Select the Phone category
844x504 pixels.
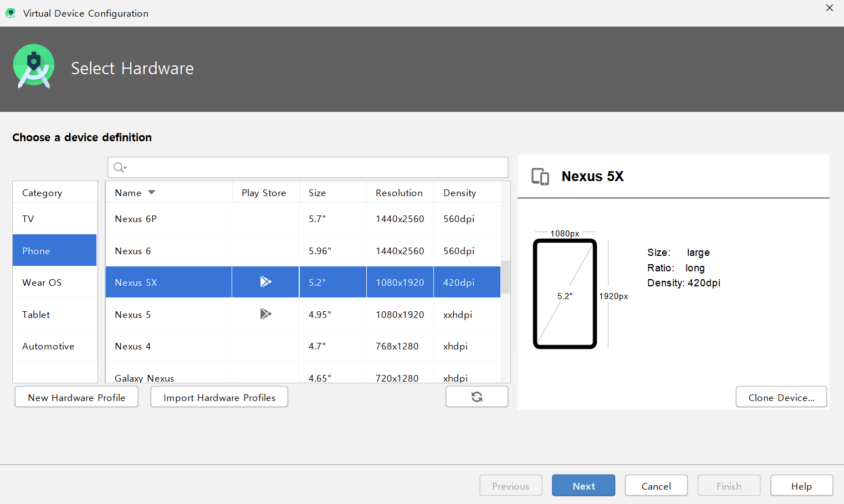tap(55, 250)
